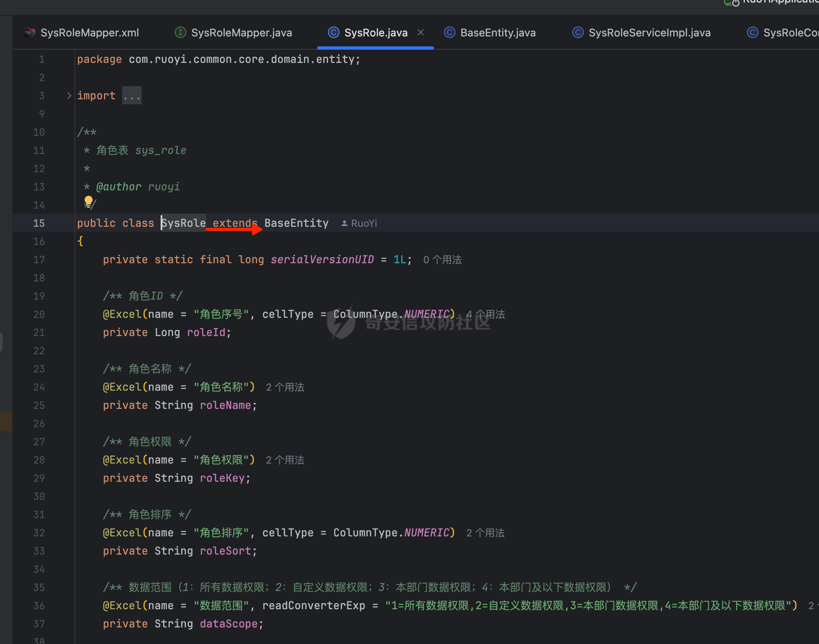Switch to BaseEntity.java tab
Screen dimensions: 819x644
[498, 33]
